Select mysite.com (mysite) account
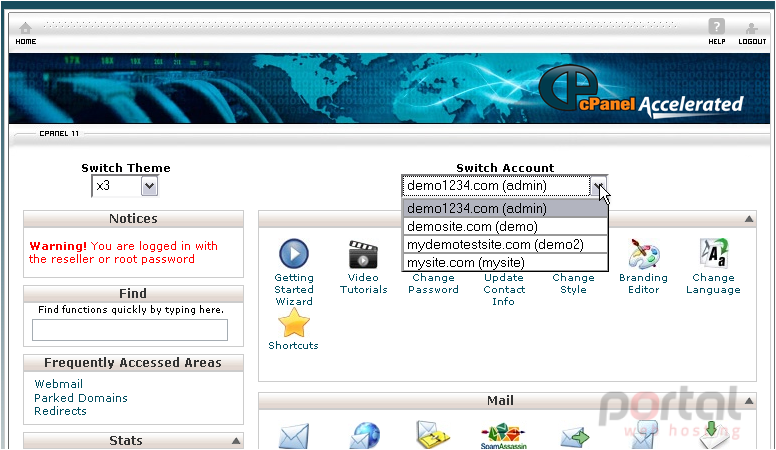 [x=505, y=262]
